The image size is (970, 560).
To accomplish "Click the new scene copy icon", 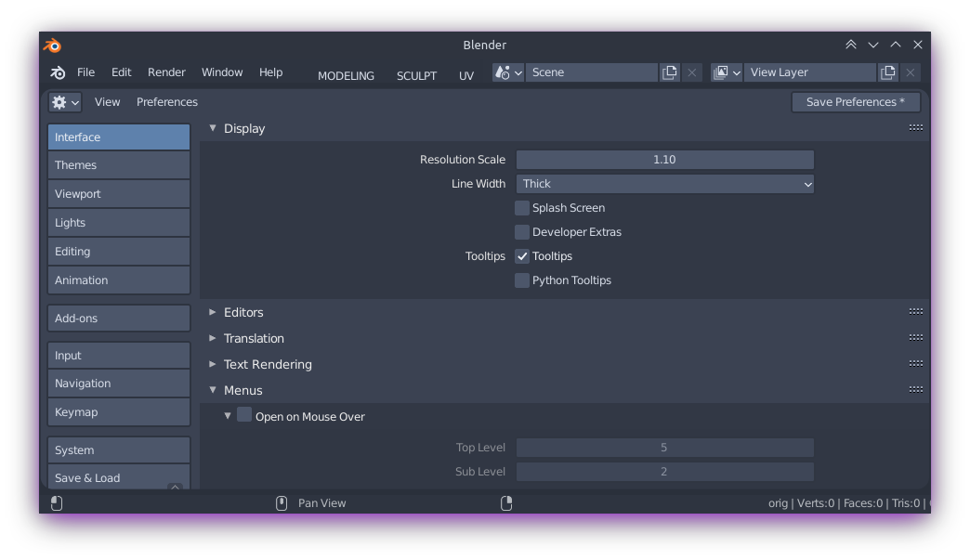I will [669, 72].
